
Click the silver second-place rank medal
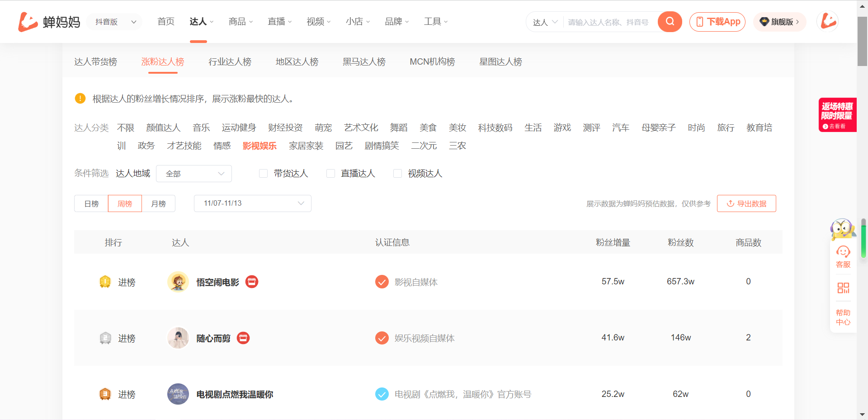(105, 338)
